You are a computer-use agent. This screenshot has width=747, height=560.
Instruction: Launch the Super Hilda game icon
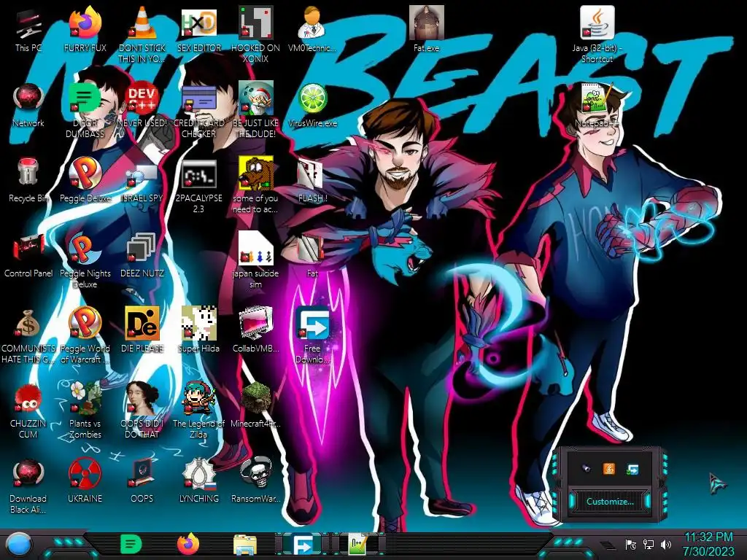pos(198,330)
